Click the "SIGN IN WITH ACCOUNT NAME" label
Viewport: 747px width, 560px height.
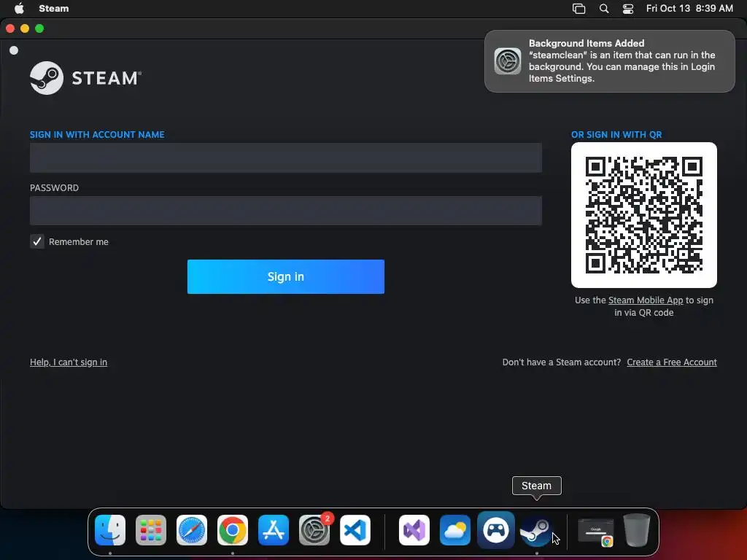[97, 135]
